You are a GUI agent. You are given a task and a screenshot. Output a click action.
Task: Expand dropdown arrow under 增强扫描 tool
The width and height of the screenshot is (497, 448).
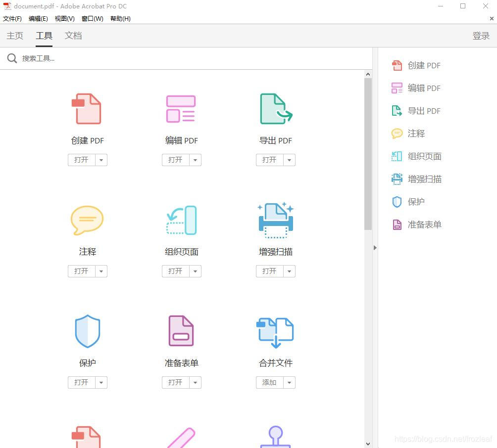tap(290, 271)
